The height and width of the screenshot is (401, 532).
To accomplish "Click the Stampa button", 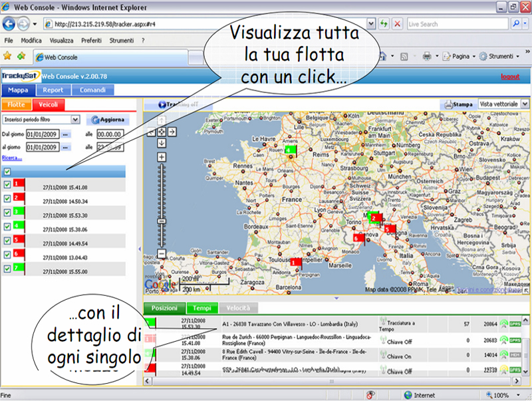I will coord(458,104).
